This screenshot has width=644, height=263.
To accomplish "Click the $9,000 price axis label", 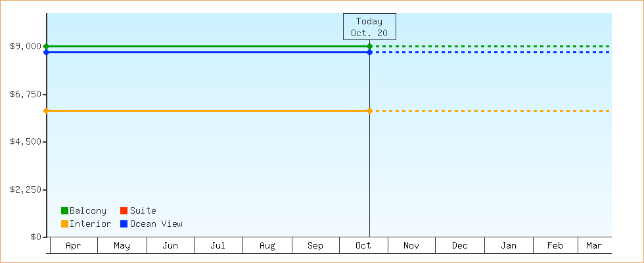I will tap(25, 46).
